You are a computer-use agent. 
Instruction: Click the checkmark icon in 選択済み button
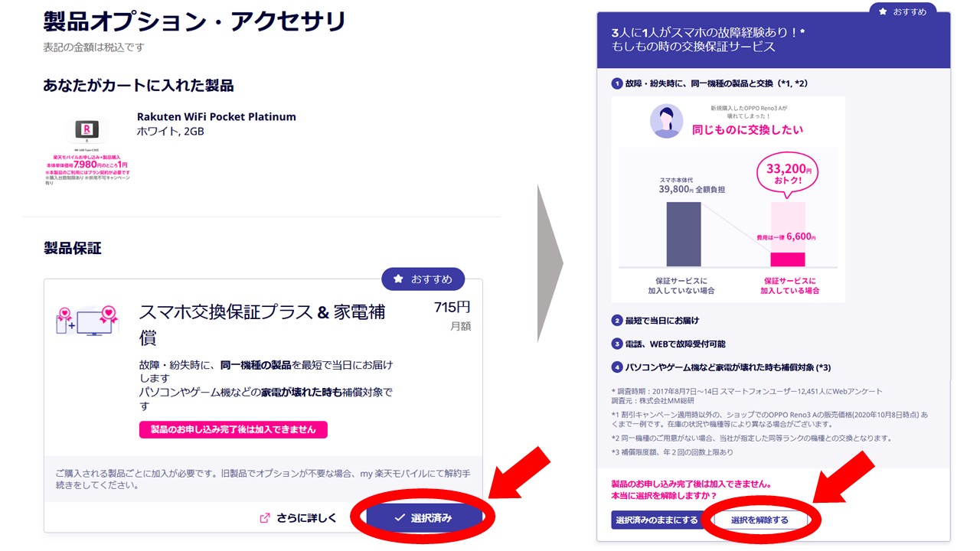399,518
